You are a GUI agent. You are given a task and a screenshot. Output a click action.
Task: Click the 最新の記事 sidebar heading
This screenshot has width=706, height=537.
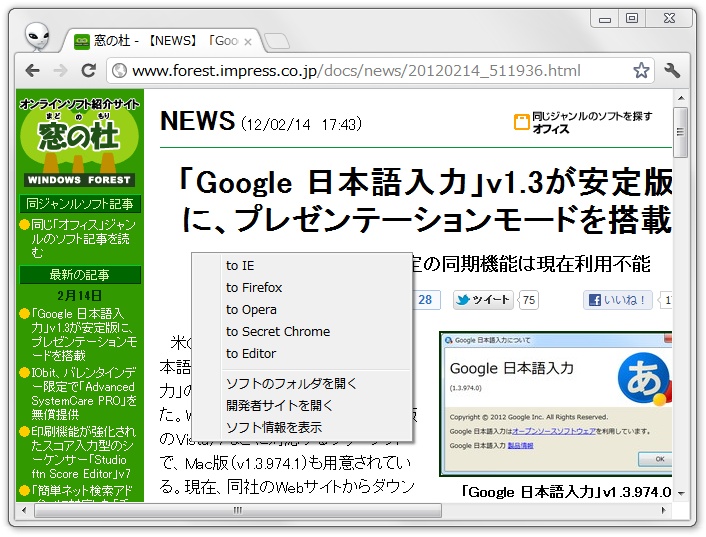[80, 275]
